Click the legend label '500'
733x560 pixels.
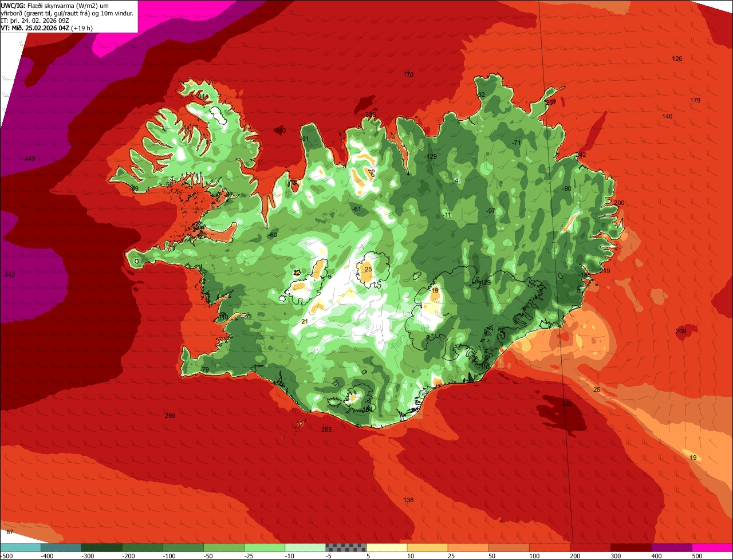tap(697, 556)
